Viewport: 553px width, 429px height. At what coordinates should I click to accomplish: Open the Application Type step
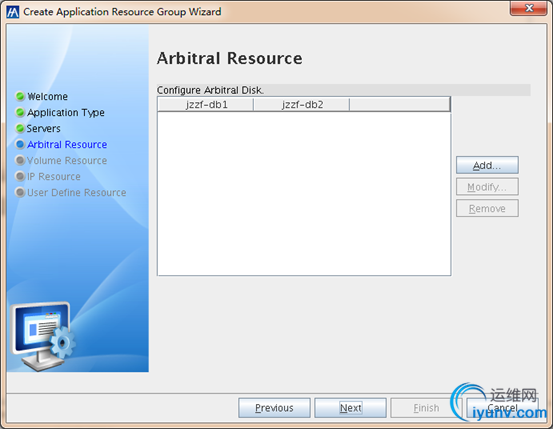coord(66,113)
